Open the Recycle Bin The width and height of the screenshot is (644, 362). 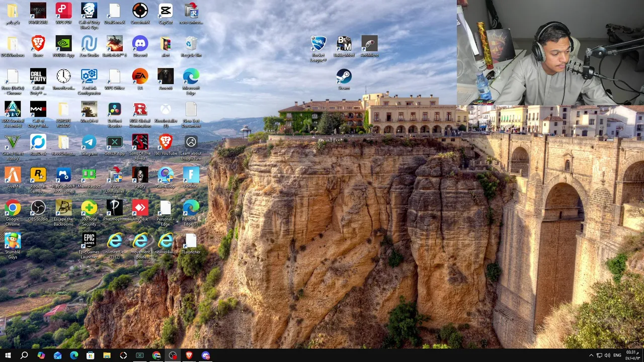coord(191,46)
